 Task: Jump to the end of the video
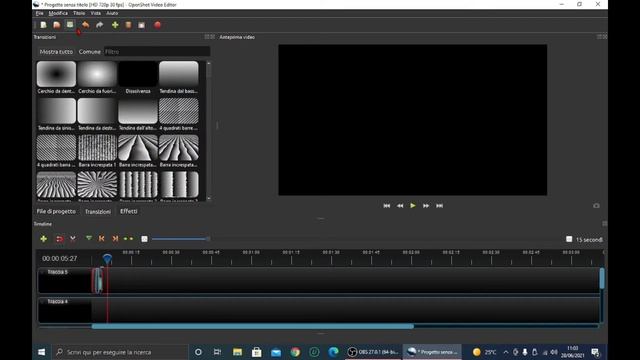pyautogui.click(x=439, y=206)
